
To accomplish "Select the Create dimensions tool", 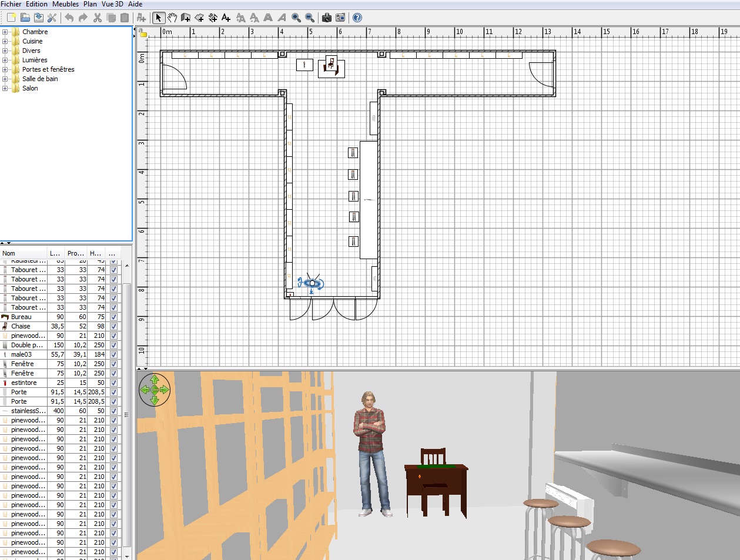I will tap(213, 18).
